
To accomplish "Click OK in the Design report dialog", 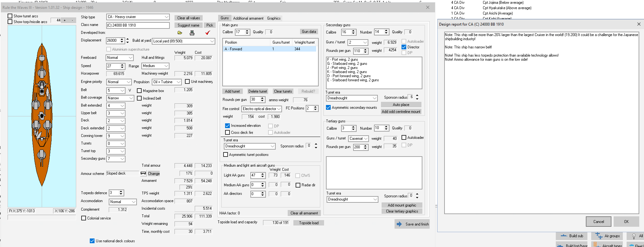I will coord(626,222).
